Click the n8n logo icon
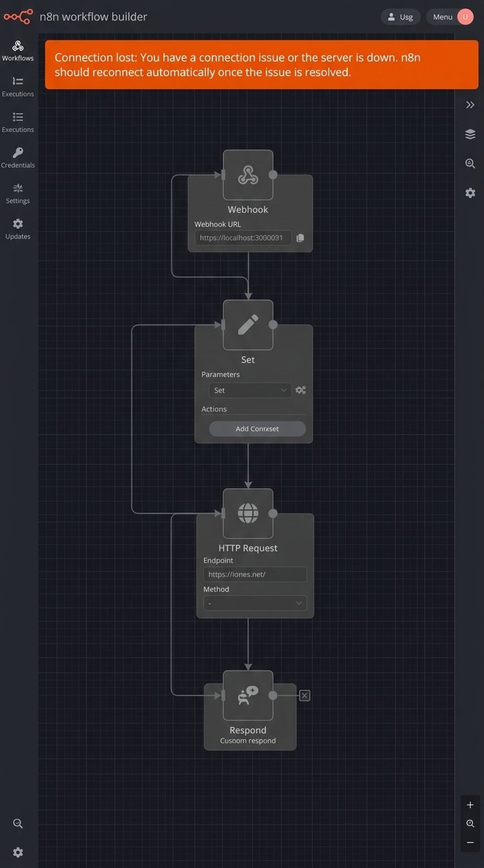Image resolution: width=484 pixels, height=868 pixels. click(18, 16)
